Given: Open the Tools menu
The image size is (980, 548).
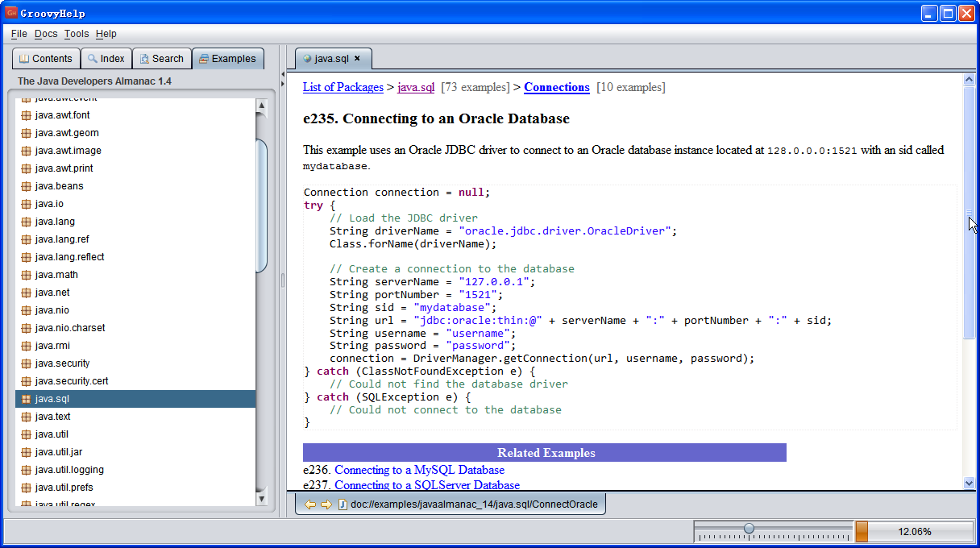Looking at the screenshot, I should click(x=77, y=34).
